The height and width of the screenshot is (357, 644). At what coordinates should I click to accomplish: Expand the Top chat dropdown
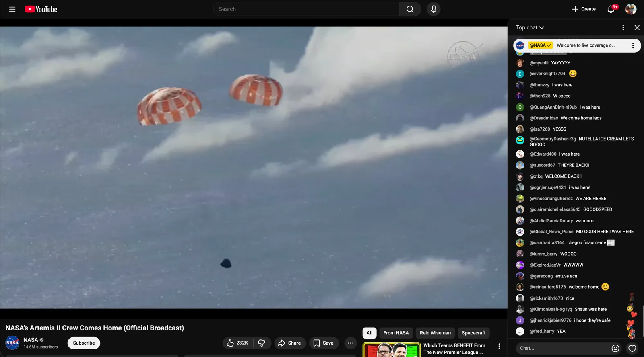click(530, 27)
